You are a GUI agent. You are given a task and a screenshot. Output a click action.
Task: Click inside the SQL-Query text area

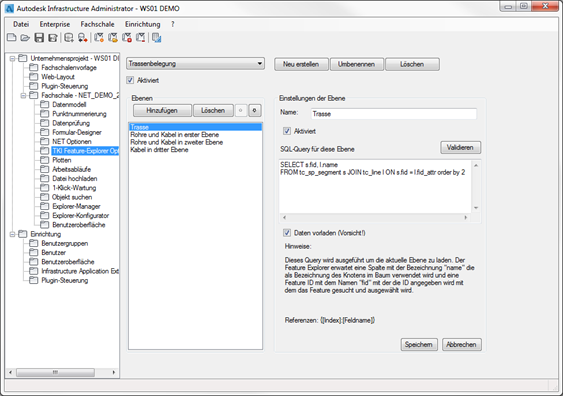(x=375, y=187)
